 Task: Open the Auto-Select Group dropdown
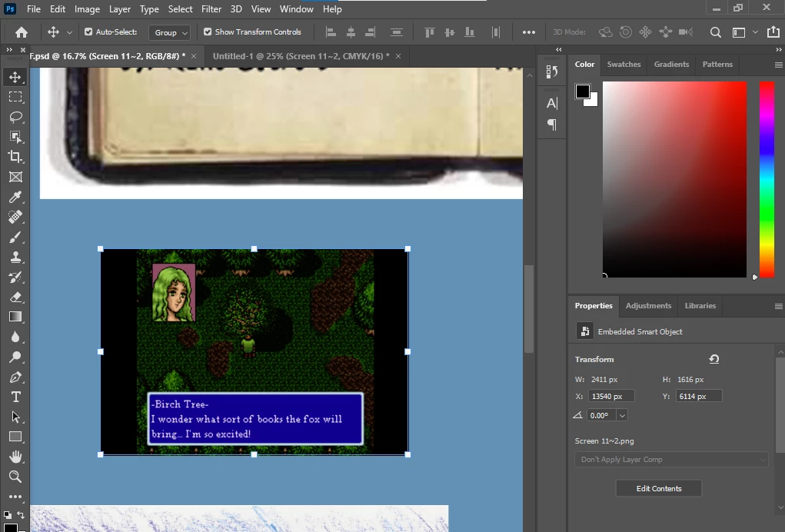click(x=169, y=32)
